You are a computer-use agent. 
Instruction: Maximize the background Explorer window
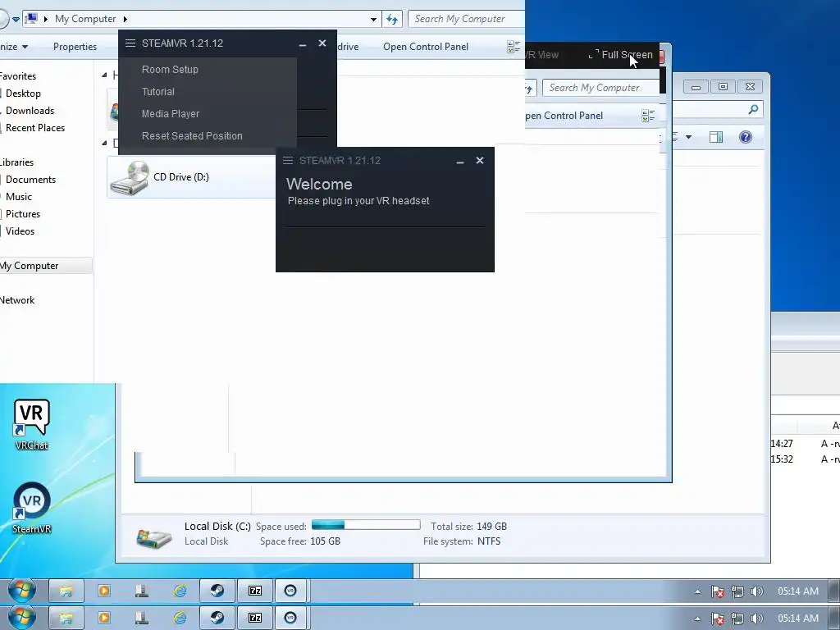click(723, 87)
